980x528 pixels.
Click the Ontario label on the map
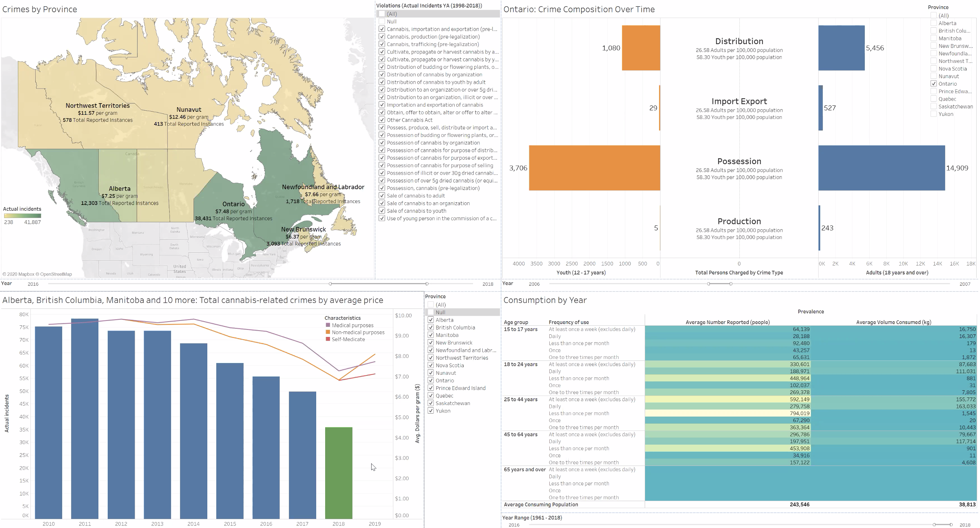coord(233,204)
